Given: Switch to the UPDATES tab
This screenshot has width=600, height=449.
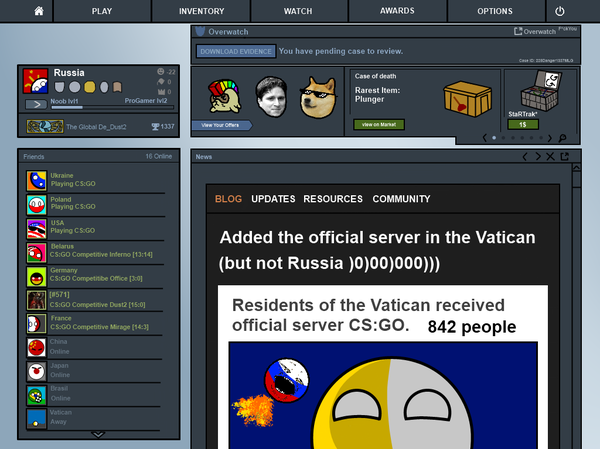Looking at the screenshot, I should tap(273, 199).
